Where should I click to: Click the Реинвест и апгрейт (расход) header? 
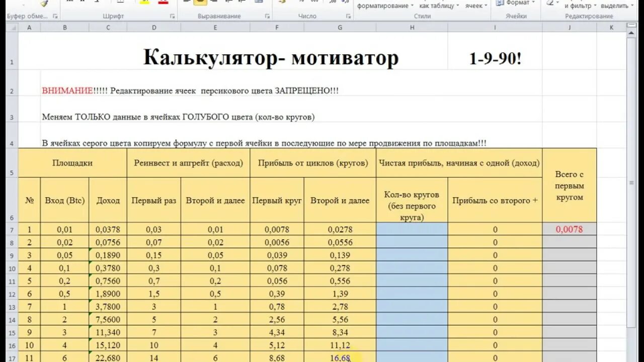tap(189, 163)
